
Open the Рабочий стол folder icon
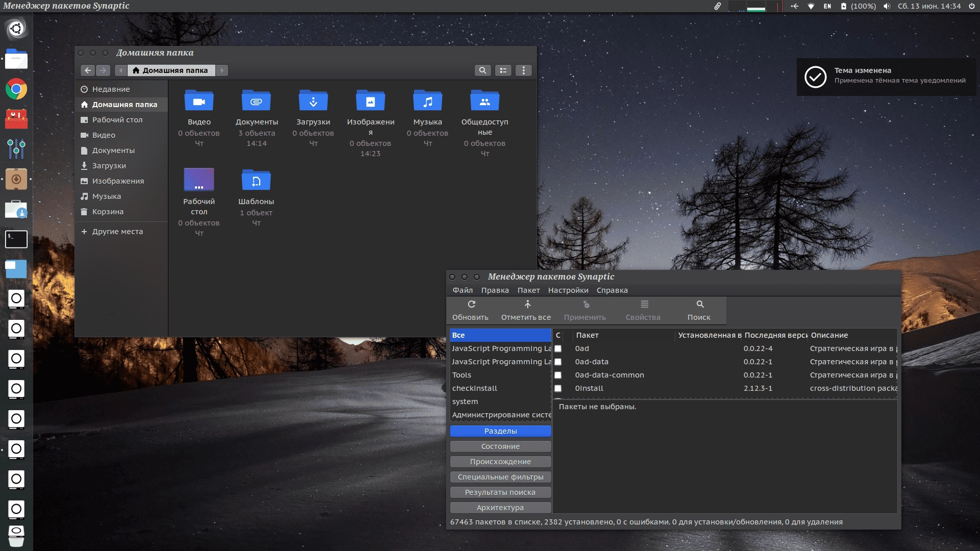tap(199, 180)
